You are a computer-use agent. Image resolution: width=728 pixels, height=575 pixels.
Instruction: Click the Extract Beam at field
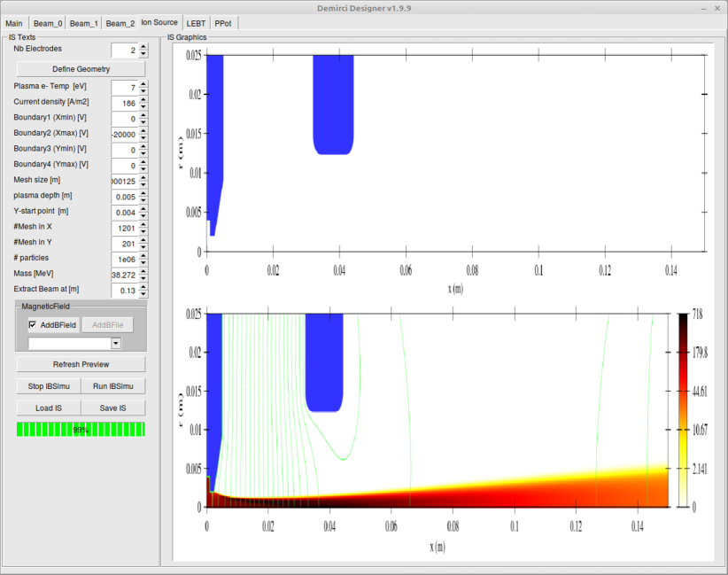[124, 291]
